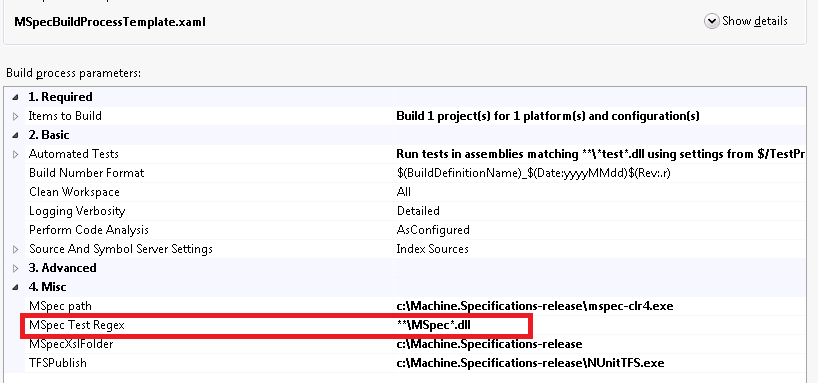
Task: Select the Build Number Format value field
Action: point(600,173)
